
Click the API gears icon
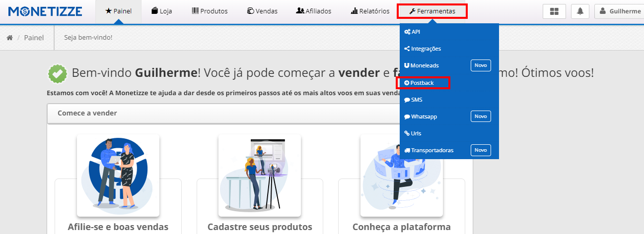(407, 32)
